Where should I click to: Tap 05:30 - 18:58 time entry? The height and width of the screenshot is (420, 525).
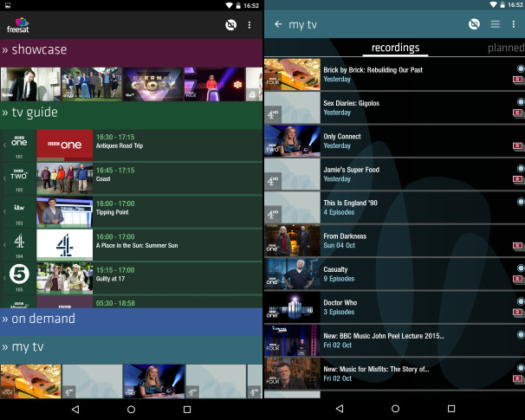[x=115, y=303]
